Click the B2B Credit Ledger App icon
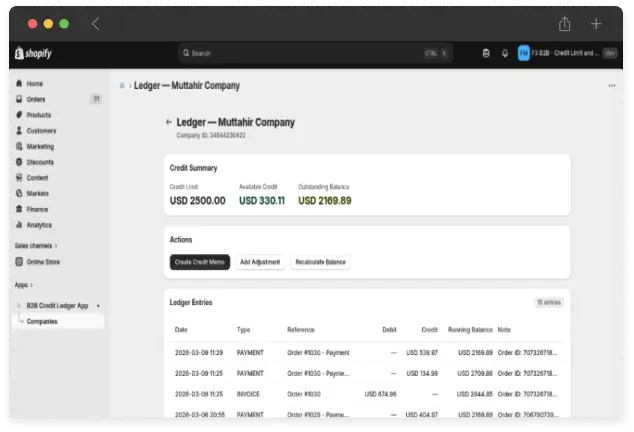The width and height of the screenshot is (634, 432). coord(19,305)
